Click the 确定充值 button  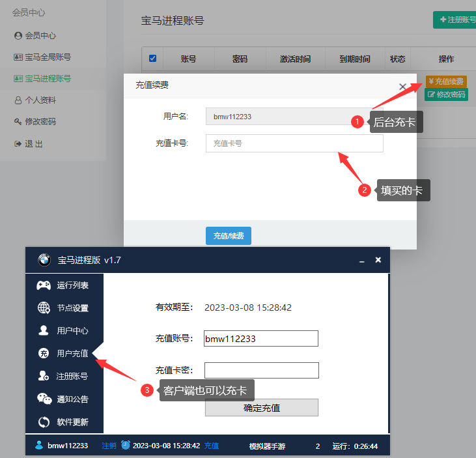click(x=262, y=408)
